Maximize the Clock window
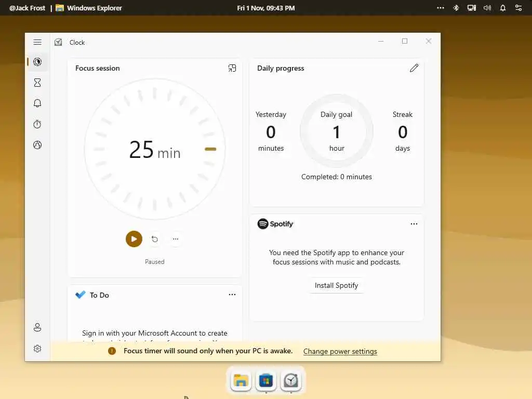 pos(405,41)
